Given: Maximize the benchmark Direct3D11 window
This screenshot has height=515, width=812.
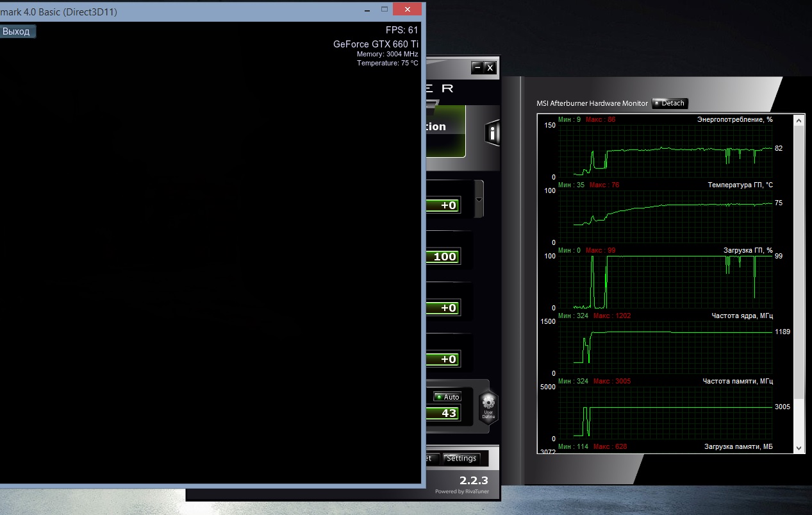Looking at the screenshot, I should [x=385, y=10].
